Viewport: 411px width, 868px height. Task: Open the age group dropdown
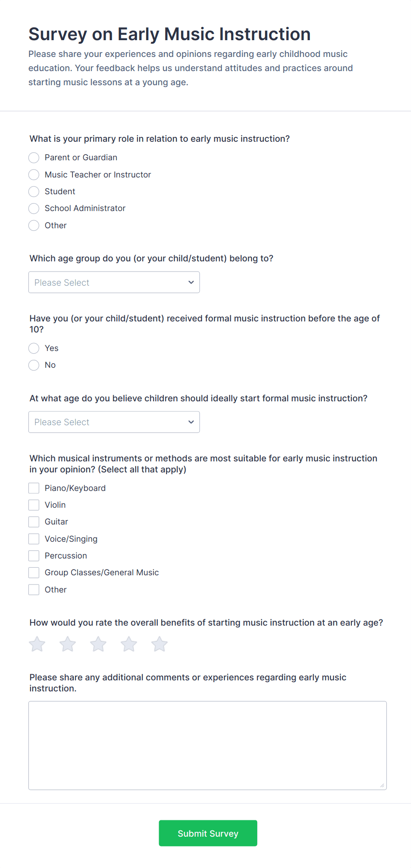click(x=114, y=282)
